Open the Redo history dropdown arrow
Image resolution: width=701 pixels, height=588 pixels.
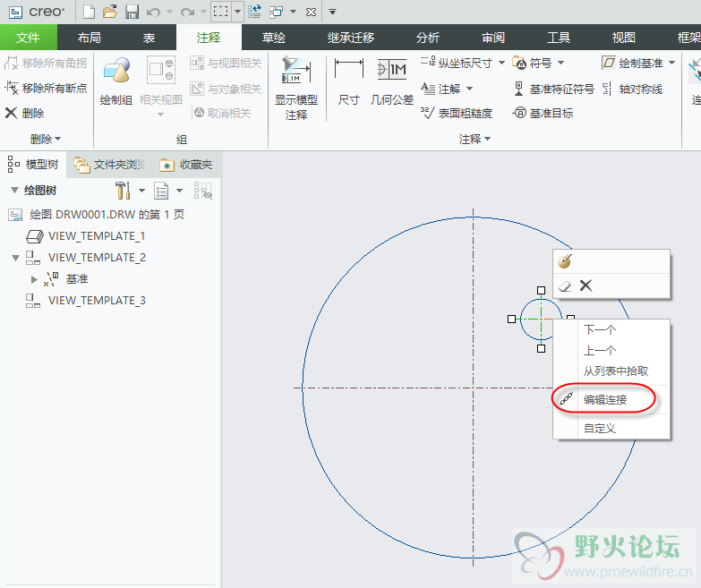tap(203, 12)
